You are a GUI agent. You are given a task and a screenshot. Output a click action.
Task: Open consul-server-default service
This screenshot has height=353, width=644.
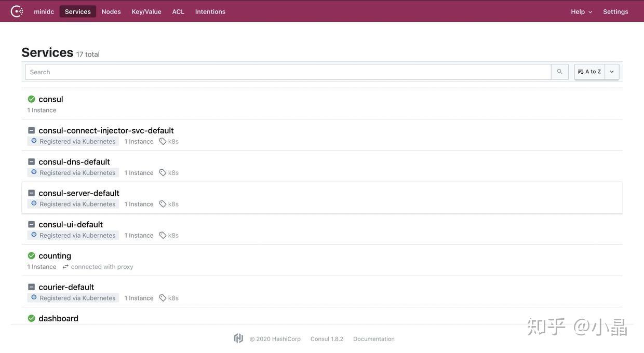[x=79, y=193]
